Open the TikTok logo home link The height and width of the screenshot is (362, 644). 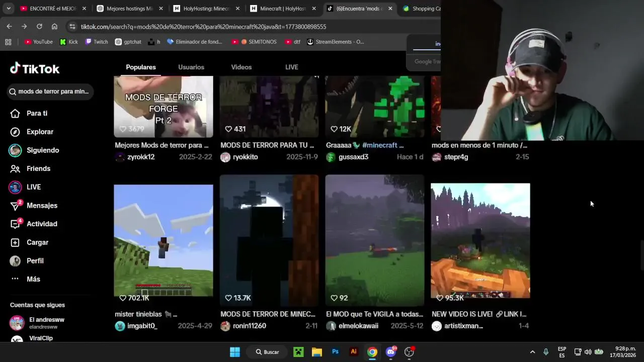point(35,69)
